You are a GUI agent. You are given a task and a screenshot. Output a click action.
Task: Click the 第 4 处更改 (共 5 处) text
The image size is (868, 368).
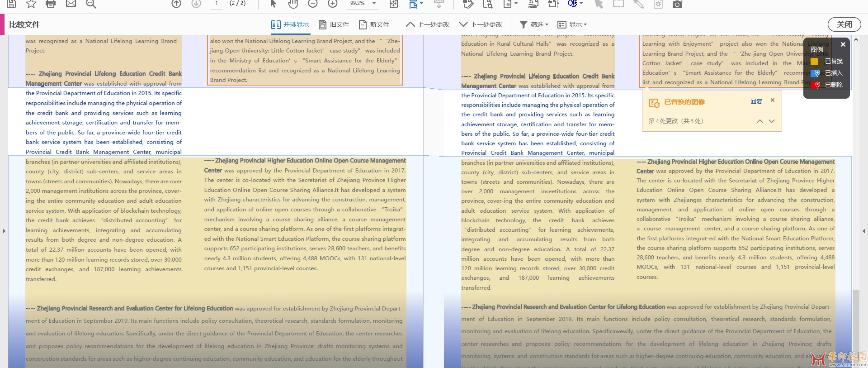coord(675,121)
